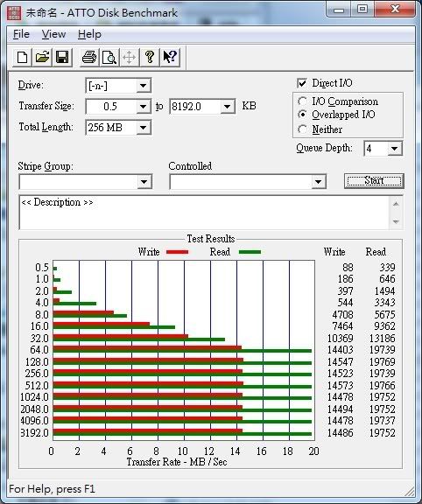Click the 64.0 transfer size row label
The height and width of the screenshot is (504, 422).
pyautogui.click(x=39, y=350)
